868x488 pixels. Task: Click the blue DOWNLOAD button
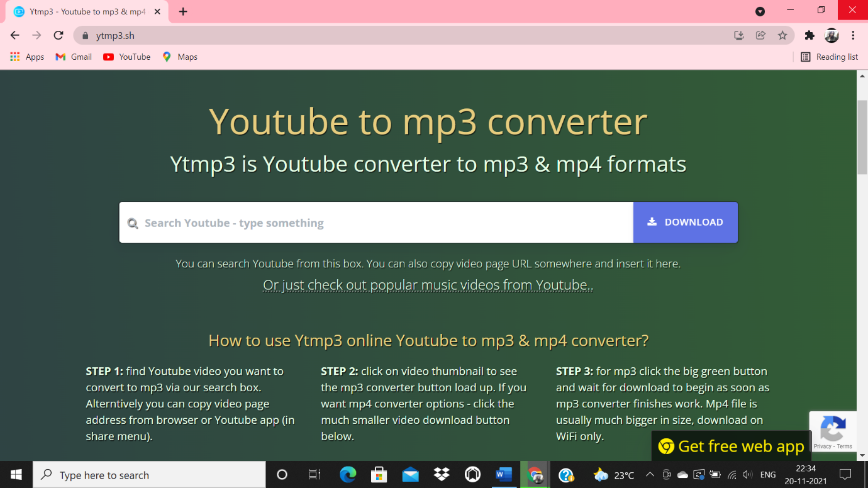tap(686, 222)
